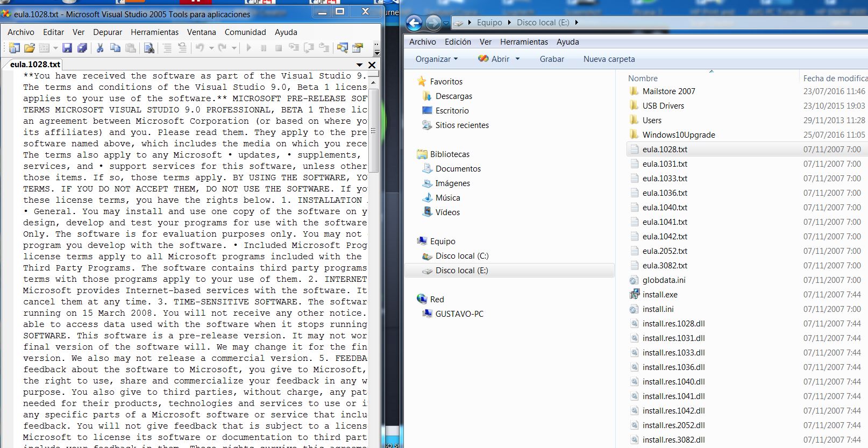The width and height of the screenshot is (868, 448).
Task: Open the active files dropdown next to the eula tab
Action: (x=359, y=65)
